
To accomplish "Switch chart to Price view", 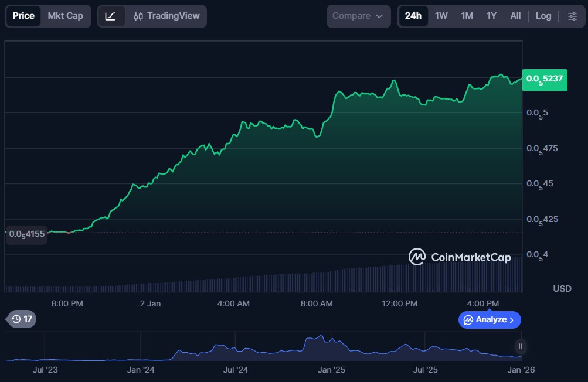I will pyautogui.click(x=23, y=16).
